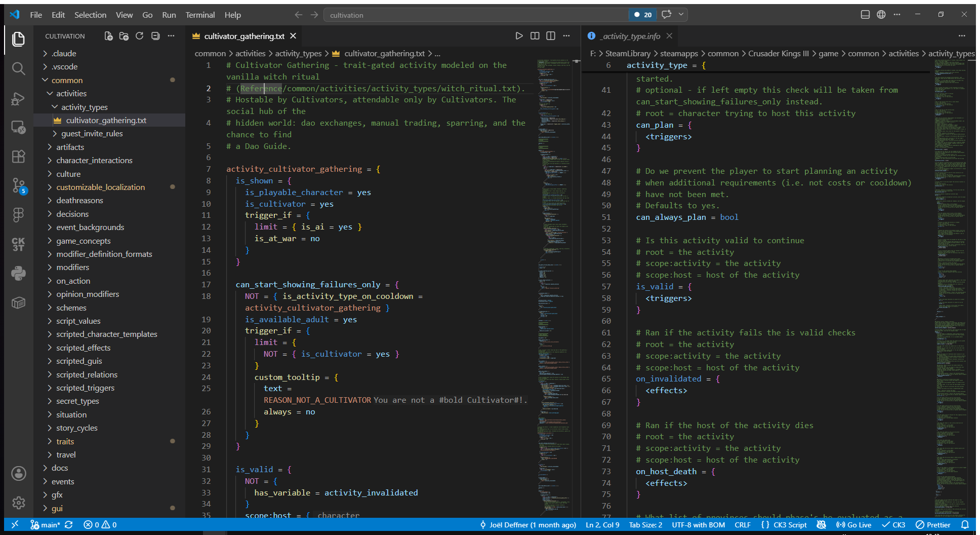Open remote window button in status bar

[x=15, y=525]
